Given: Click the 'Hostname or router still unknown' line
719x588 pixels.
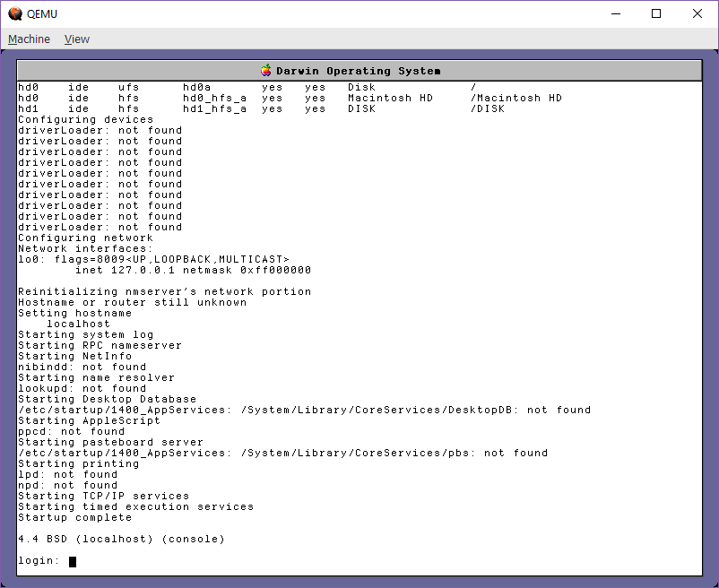Looking at the screenshot, I should tap(132, 302).
